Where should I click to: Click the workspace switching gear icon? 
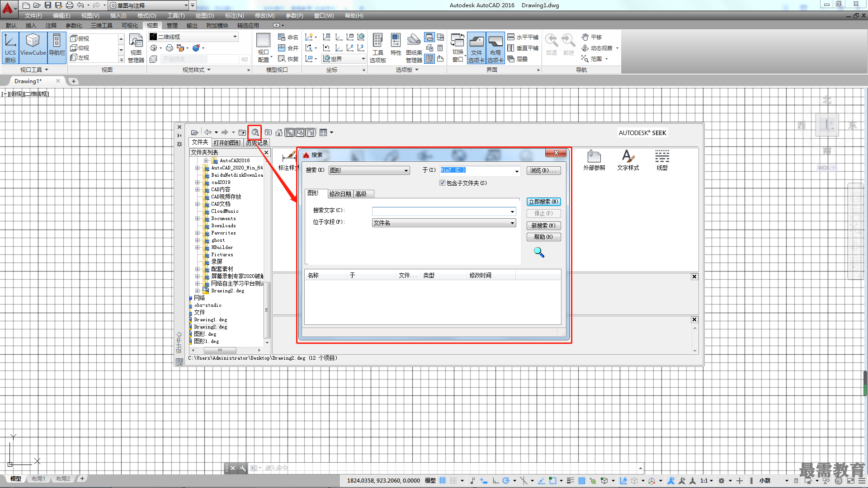click(722, 481)
